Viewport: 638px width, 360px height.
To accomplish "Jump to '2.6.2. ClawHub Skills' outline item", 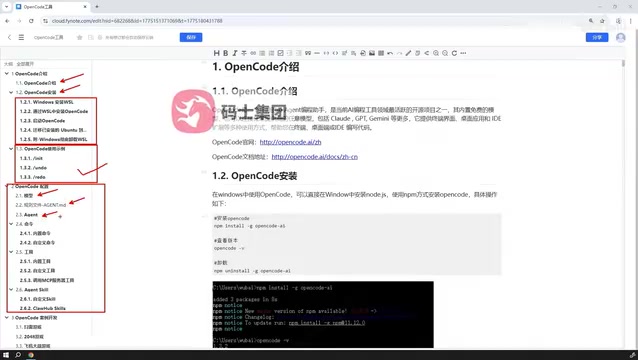I will pos(42,308).
